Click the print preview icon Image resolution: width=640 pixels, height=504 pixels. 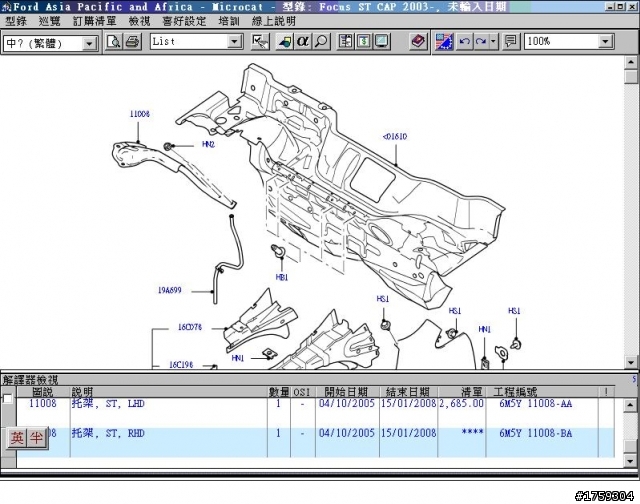click(113, 41)
